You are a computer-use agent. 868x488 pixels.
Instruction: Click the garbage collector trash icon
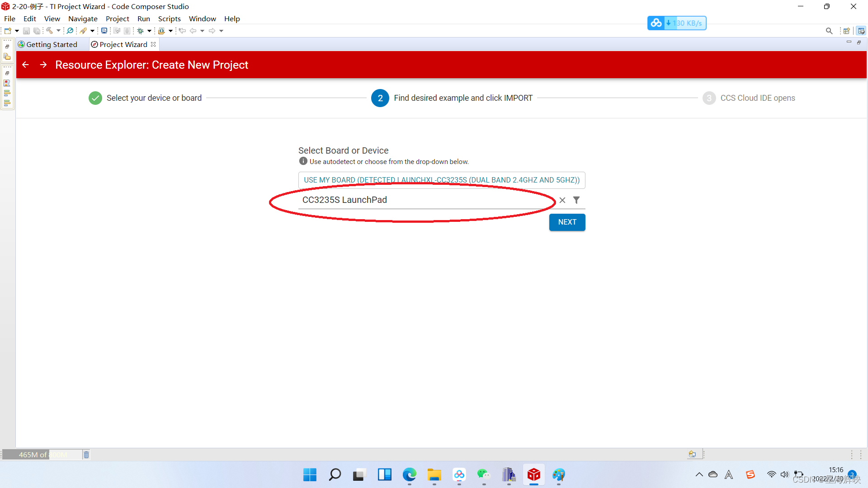click(86, 455)
